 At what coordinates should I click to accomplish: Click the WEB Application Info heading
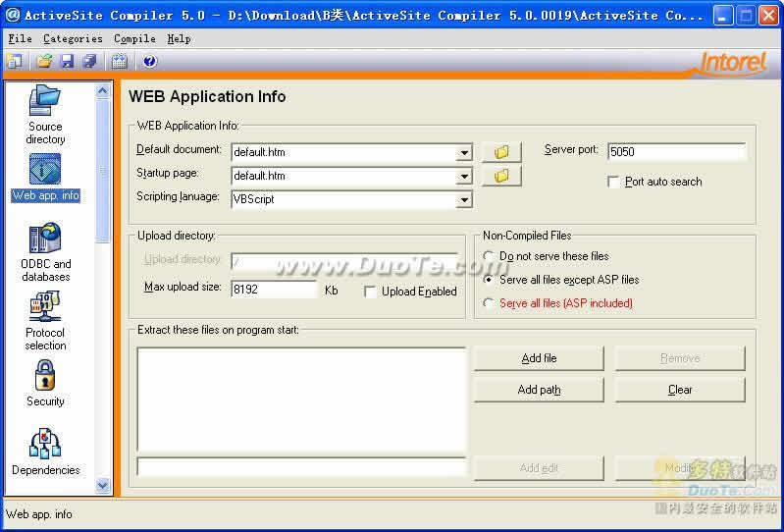(207, 96)
